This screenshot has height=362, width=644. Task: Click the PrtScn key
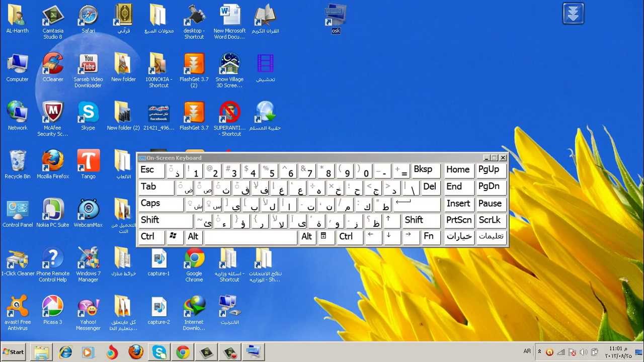pyautogui.click(x=459, y=220)
